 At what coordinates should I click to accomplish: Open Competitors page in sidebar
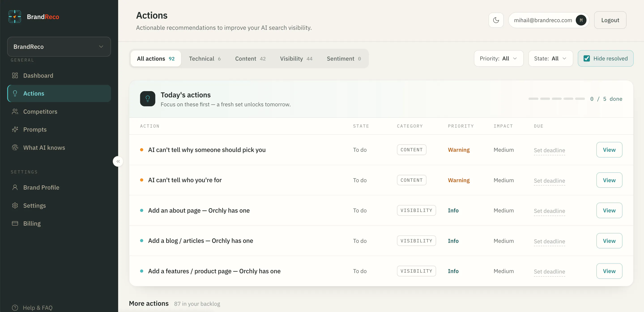tap(59, 111)
